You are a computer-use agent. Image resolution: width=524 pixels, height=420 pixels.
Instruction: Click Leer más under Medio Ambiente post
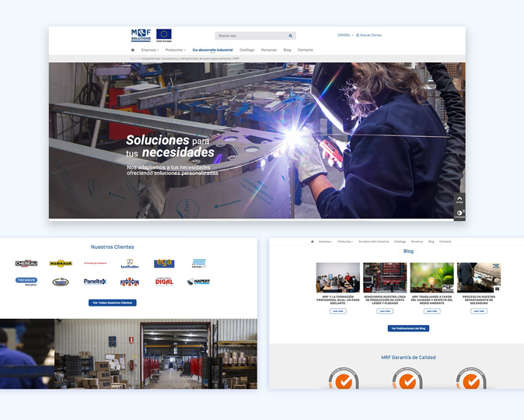[431, 311]
